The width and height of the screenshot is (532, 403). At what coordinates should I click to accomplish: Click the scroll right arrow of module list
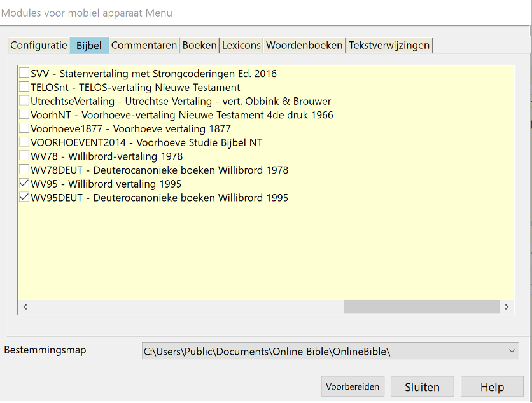click(507, 307)
